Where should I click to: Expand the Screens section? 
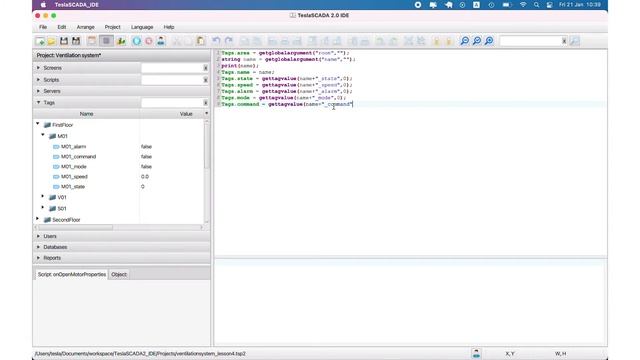coord(38,68)
